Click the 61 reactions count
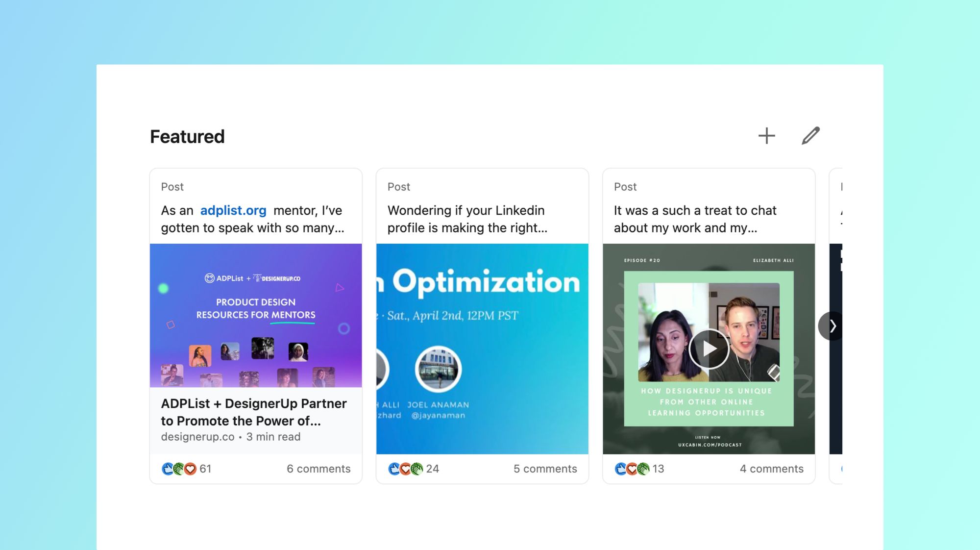Viewport: 980px width, 550px height. (205, 469)
